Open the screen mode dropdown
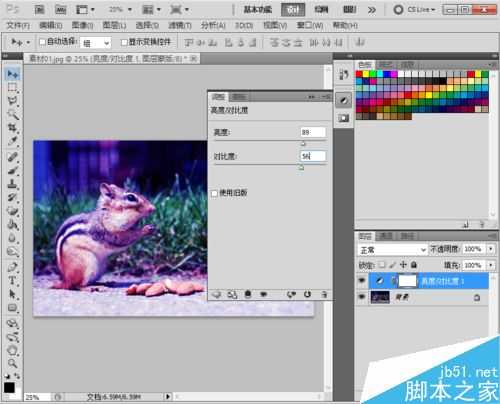 click(179, 9)
